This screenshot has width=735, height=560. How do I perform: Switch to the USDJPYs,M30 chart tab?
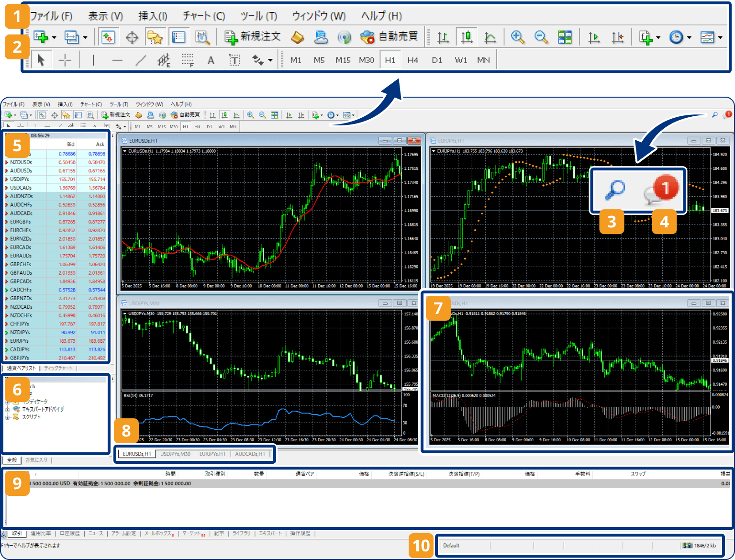175,454
